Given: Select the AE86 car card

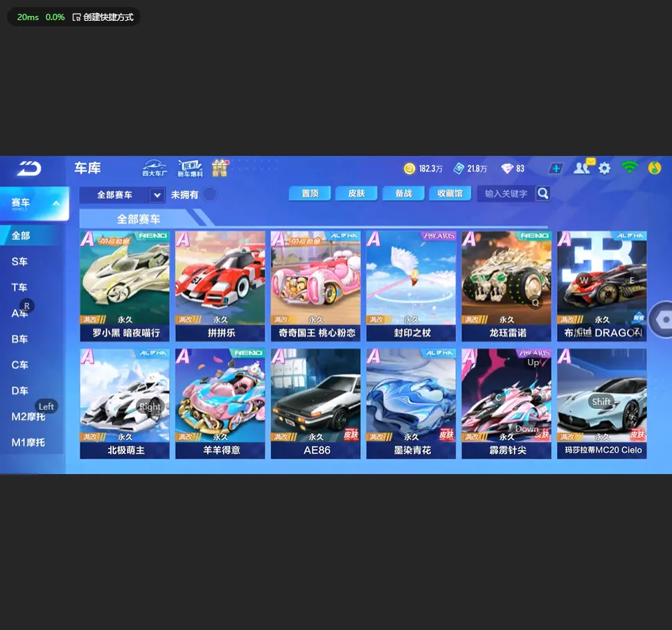Looking at the screenshot, I should tap(316, 403).
